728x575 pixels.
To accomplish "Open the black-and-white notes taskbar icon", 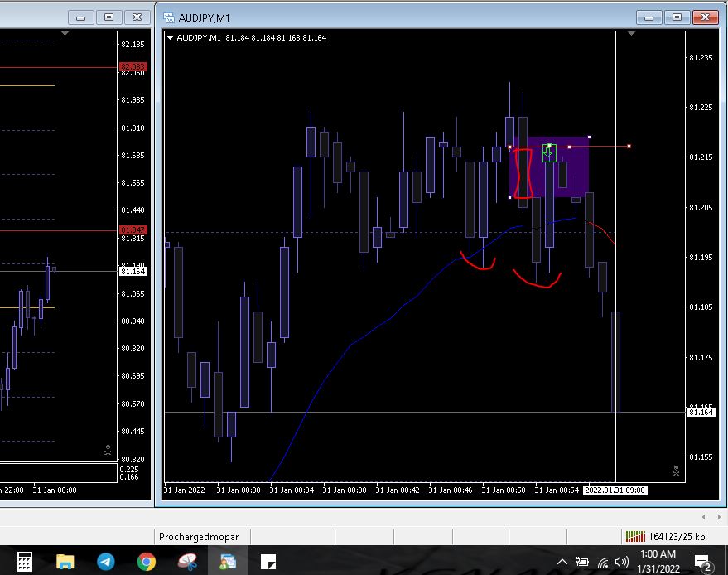I will [x=268, y=562].
